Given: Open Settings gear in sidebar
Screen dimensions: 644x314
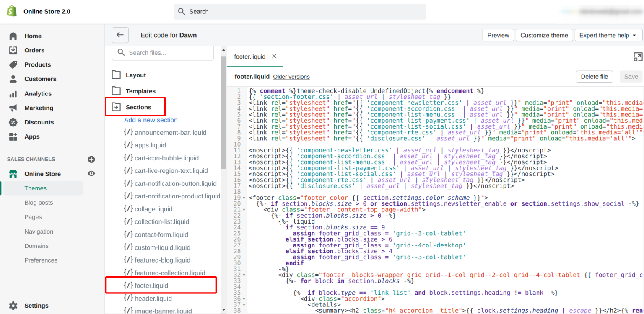Looking at the screenshot, I should (13, 306).
